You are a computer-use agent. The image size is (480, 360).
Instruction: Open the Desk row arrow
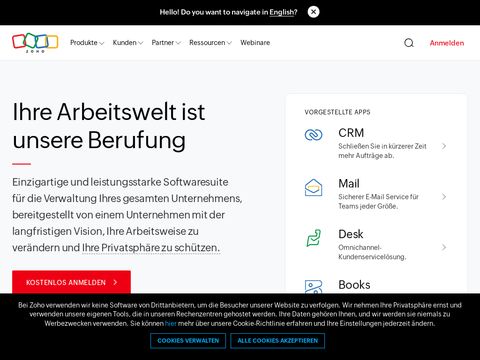[x=444, y=247]
